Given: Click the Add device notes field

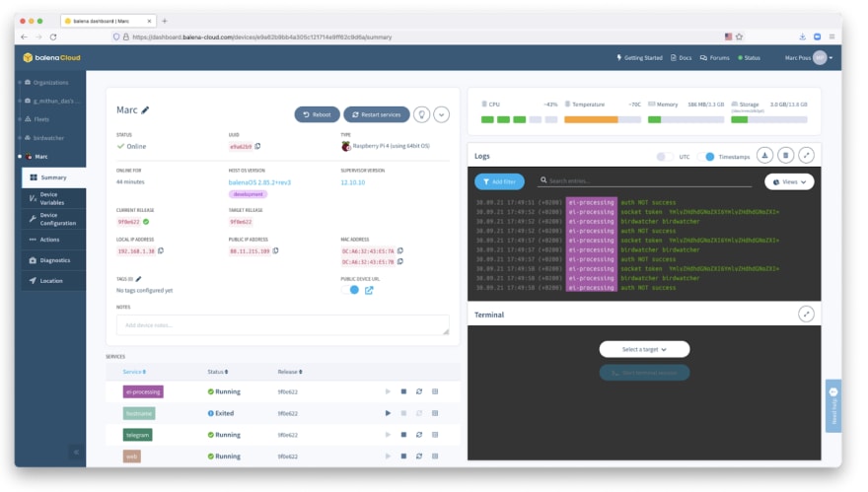Looking at the screenshot, I should (x=283, y=325).
